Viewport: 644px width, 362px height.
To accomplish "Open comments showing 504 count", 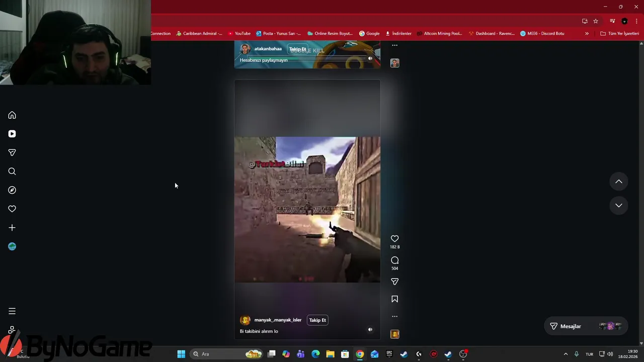I will (394, 260).
